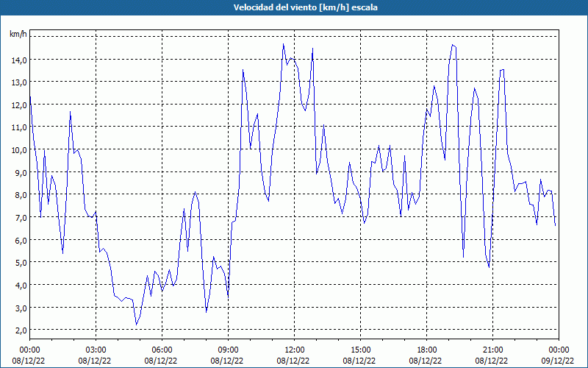Click the '03:00' time axis label
Image resolution: width=588 pixels, height=368 pixels.
(96, 350)
